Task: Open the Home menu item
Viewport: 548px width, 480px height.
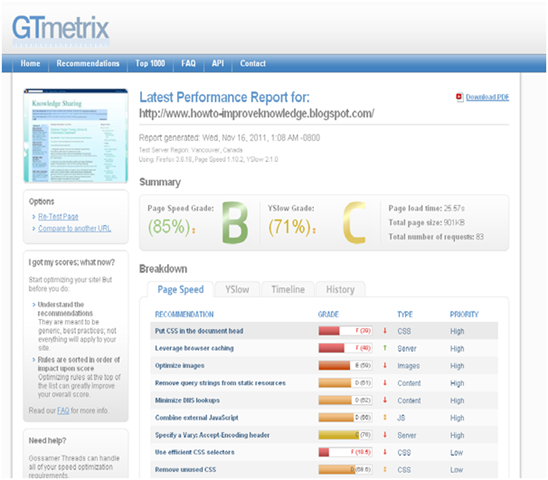Action: tap(30, 63)
